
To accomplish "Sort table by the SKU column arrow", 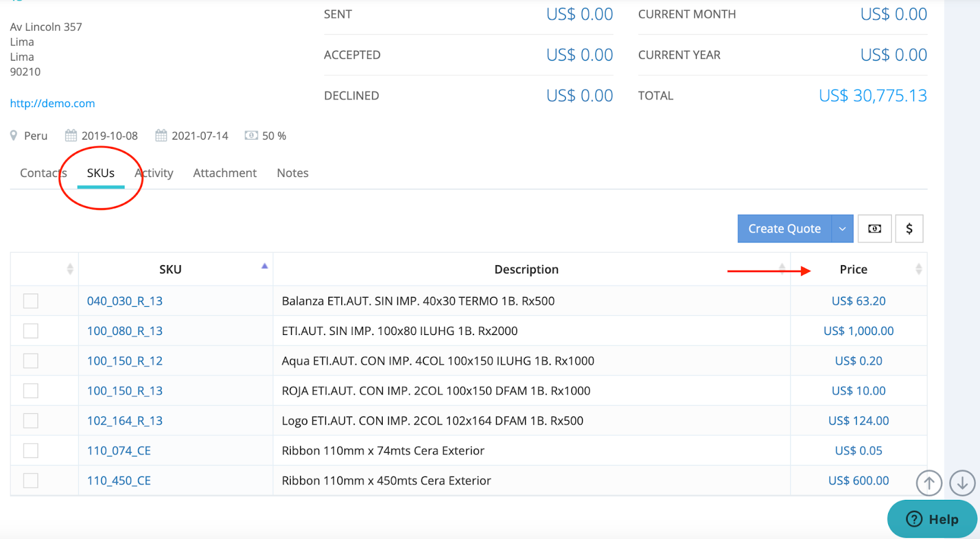I will click(265, 266).
